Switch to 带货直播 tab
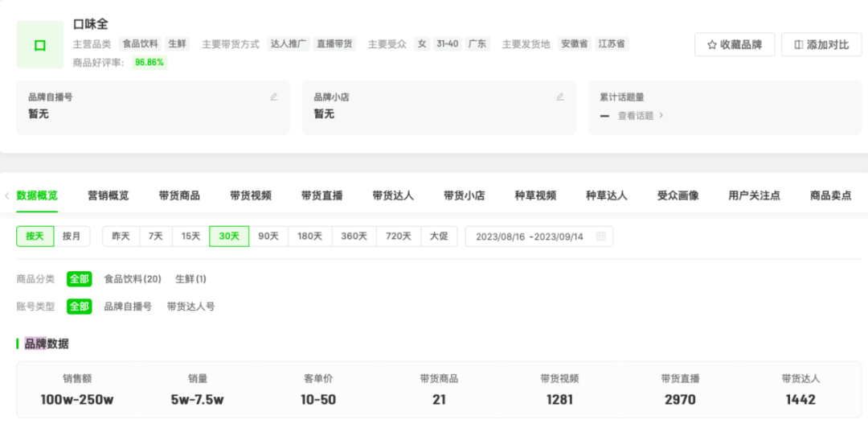Screen dimensions: 868x428 click(321, 195)
